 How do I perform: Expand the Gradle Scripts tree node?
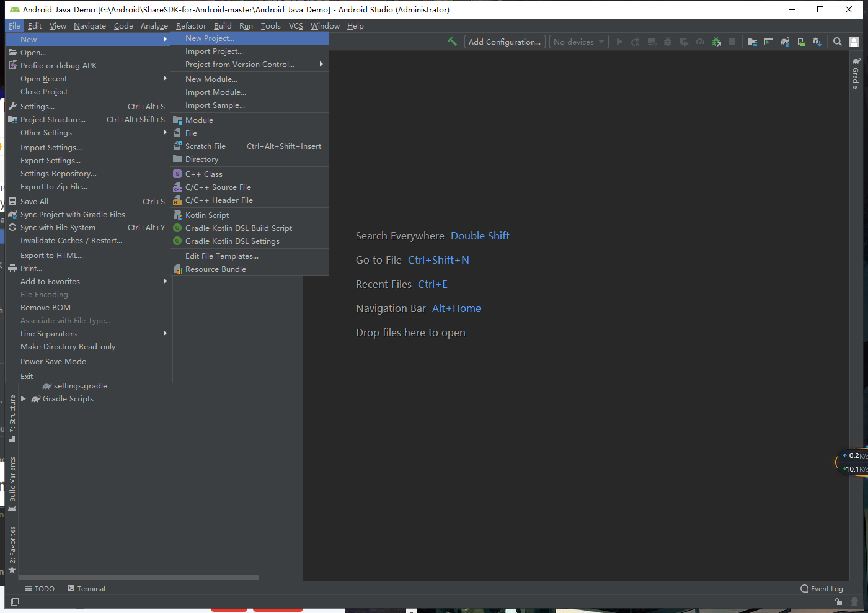coord(24,399)
